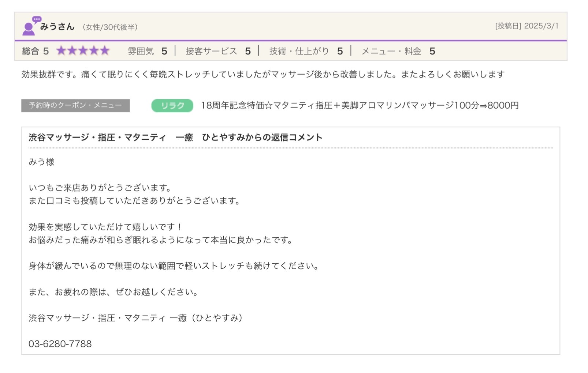Click the reply header ひとやすみからの返信コメント

click(x=175, y=137)
